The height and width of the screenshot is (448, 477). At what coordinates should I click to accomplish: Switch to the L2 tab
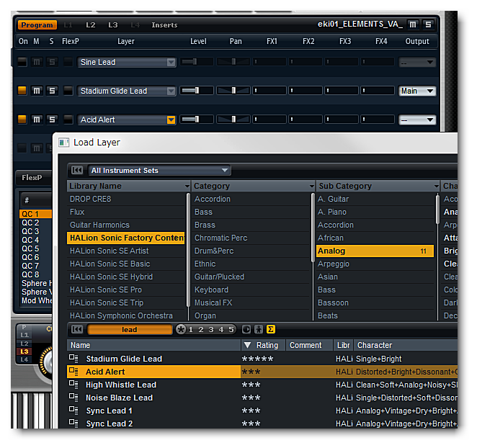(x=90, y=25)
